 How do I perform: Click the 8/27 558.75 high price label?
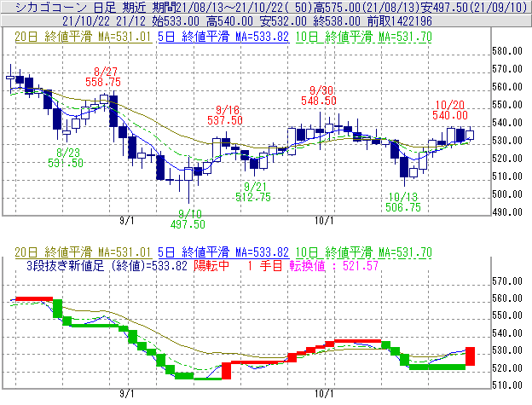[x=103, y=77]
